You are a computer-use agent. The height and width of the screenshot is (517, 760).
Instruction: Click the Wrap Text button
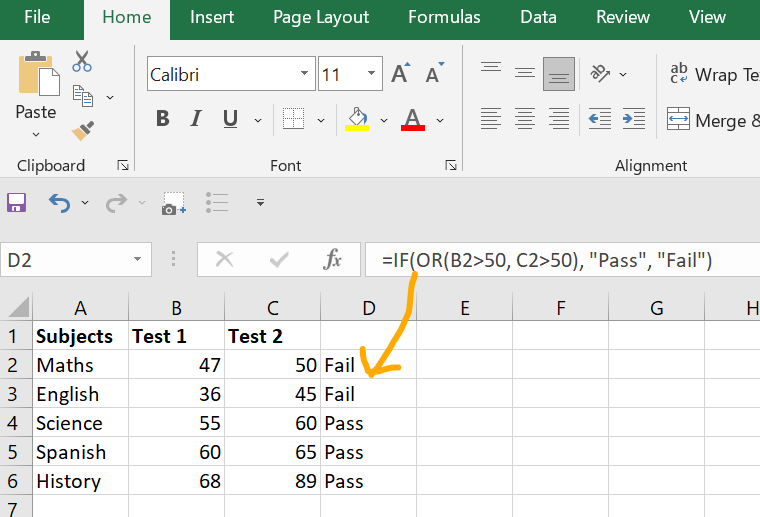pyautogui.click(x=713, y=74)
